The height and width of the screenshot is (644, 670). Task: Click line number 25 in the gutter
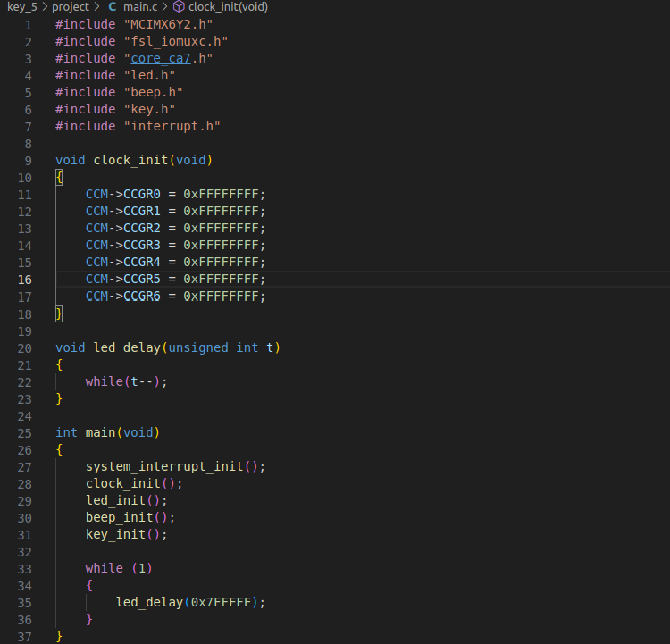[x=25, y=433]
